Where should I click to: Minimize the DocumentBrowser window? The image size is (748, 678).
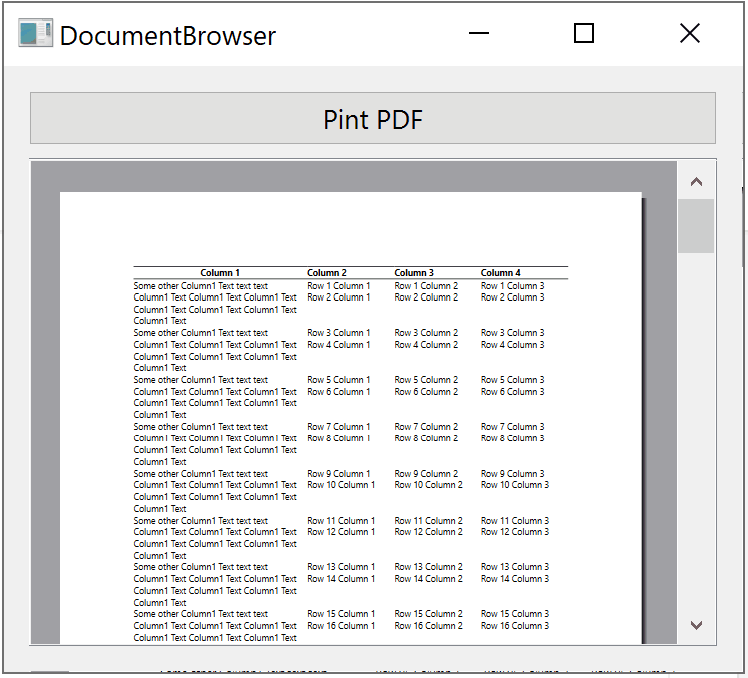click(479, 34)
